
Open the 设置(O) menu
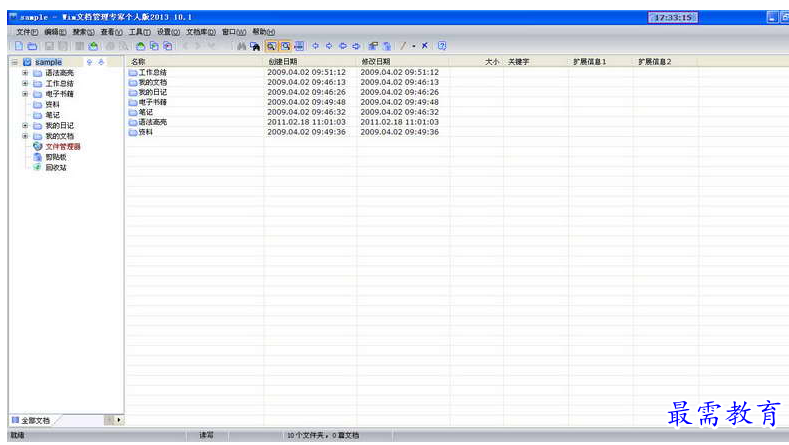(x=168, y=32)
